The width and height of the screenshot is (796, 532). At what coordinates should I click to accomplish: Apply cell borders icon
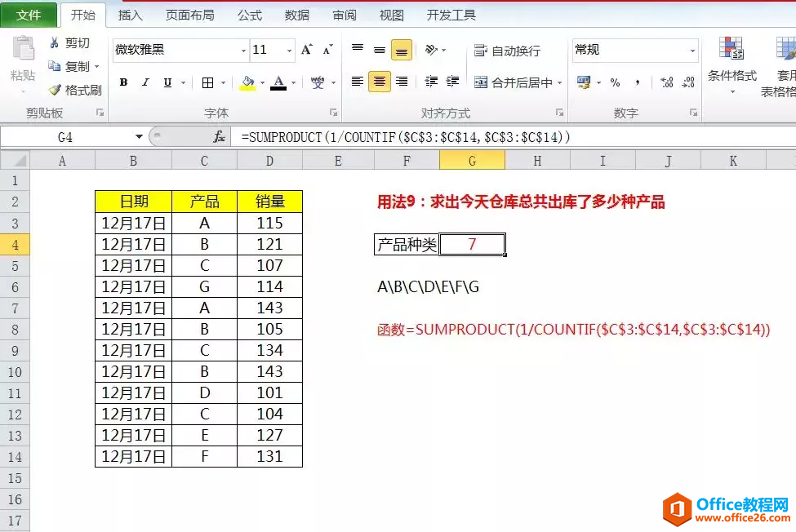(x=207, y=82)
